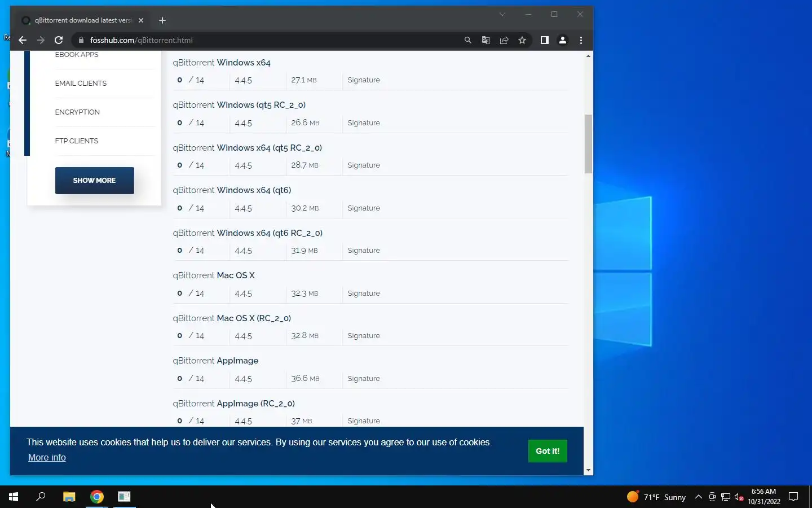The image size is (812, 508).
Task: Open ENCRYPTION category
Action: 77,112
